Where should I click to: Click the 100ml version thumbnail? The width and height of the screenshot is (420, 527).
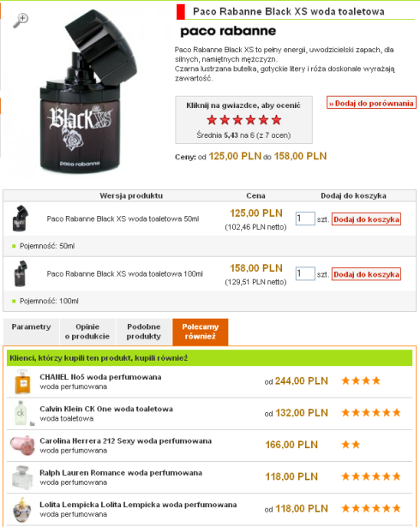[x=21, y=273]
